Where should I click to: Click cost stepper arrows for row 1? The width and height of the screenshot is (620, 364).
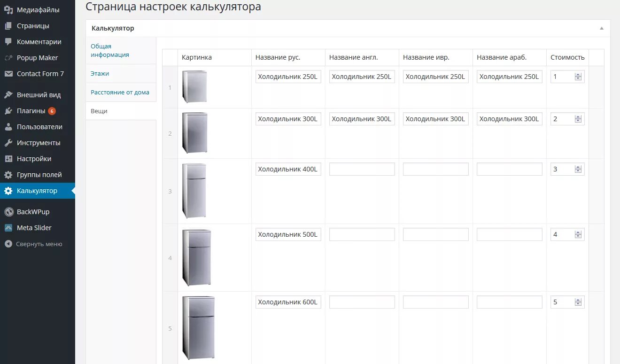578,77
